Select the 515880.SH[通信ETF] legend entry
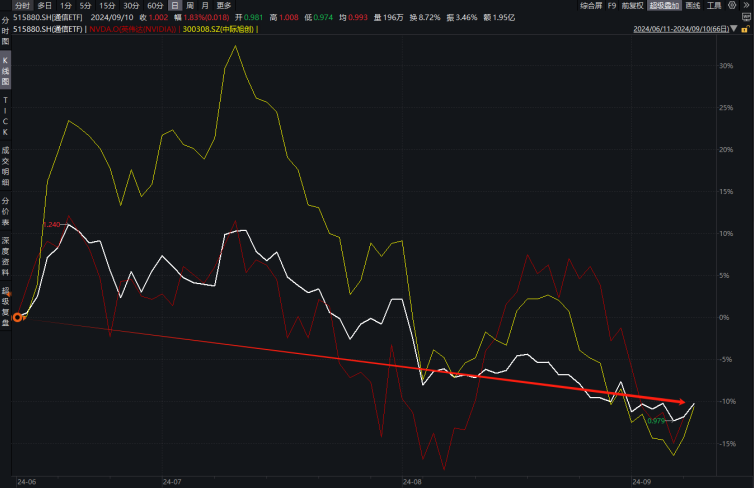 (48, 29)
